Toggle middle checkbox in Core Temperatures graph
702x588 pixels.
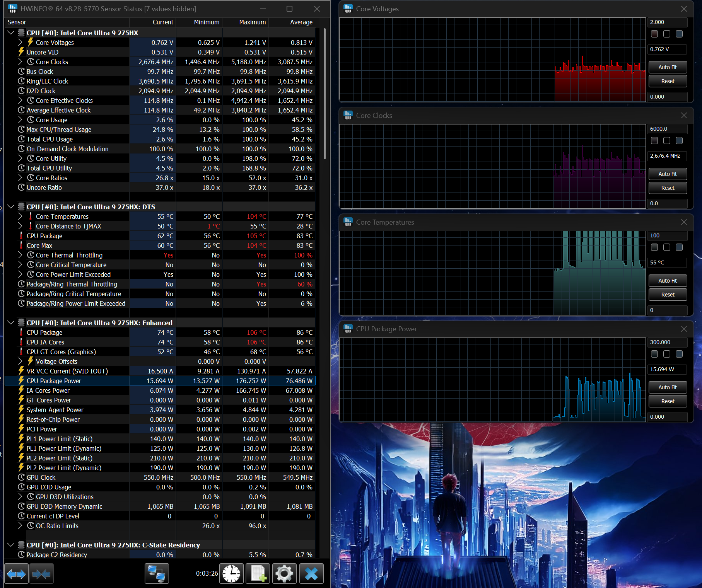tap(667, 247)
